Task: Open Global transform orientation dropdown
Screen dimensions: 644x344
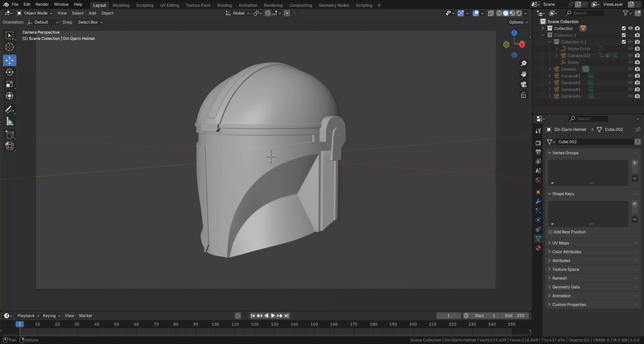Action: point(237,13)
